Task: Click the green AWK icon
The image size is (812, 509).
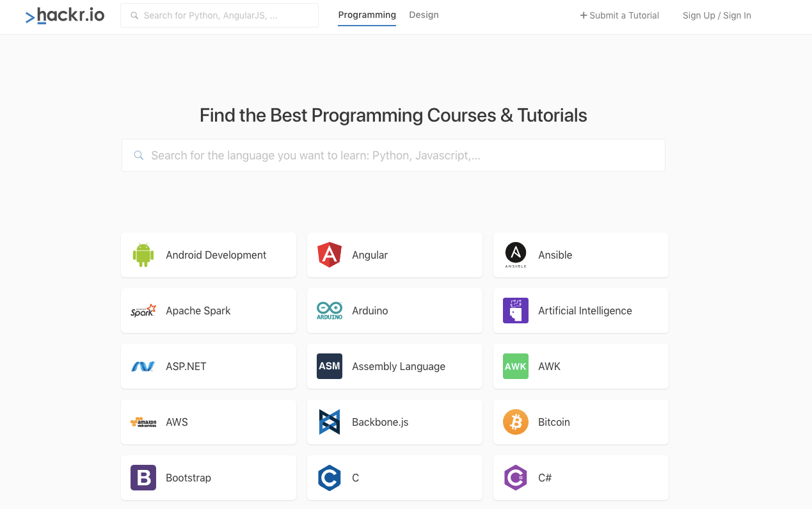Action: click(516, 366)
